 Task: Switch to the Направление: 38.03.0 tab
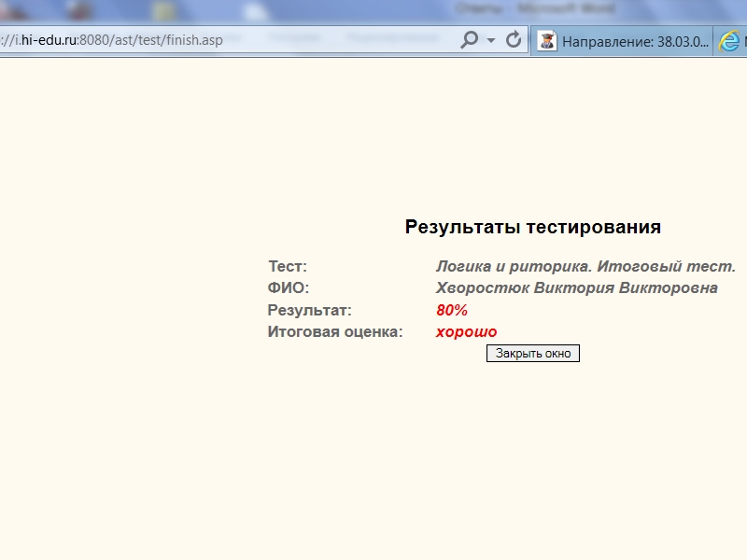pyautogui.click(x=635, y=41)
